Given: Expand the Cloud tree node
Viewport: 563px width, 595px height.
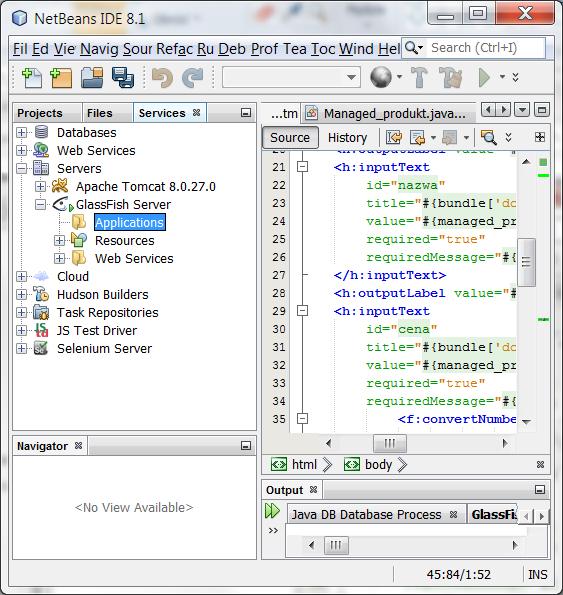Looking at the screenshot, I should [x=22, y=276].
